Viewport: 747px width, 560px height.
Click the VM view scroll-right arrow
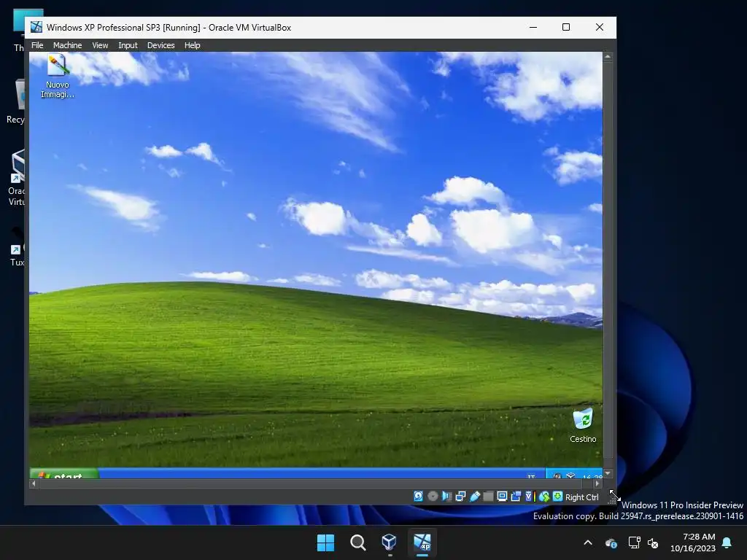pyautogui.click(x=597, y=483)
